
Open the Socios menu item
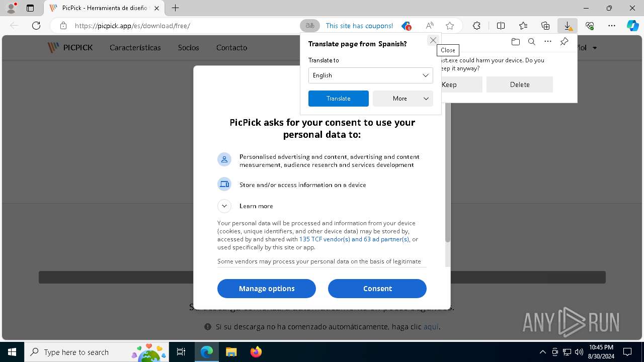click(x=188, y=47)
